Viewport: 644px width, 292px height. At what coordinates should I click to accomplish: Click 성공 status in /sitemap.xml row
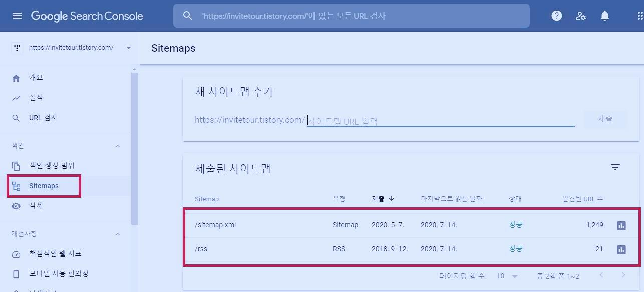516,225
